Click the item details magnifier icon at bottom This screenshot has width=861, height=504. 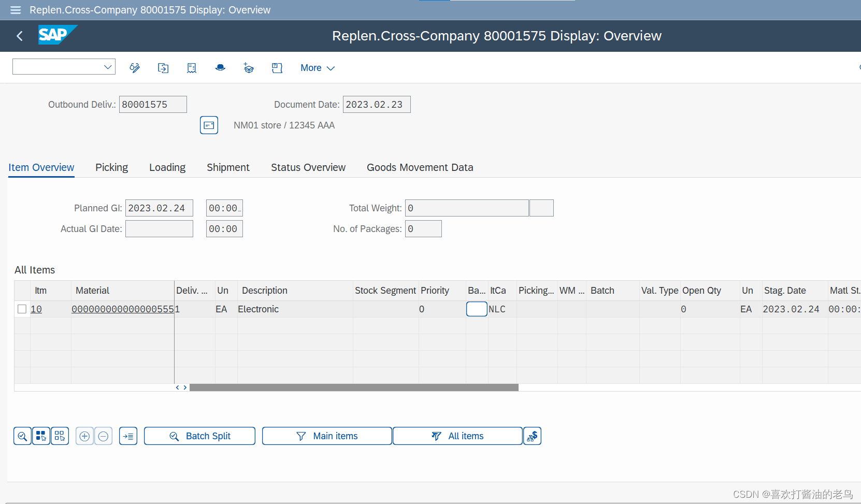[x=22, y=436]
